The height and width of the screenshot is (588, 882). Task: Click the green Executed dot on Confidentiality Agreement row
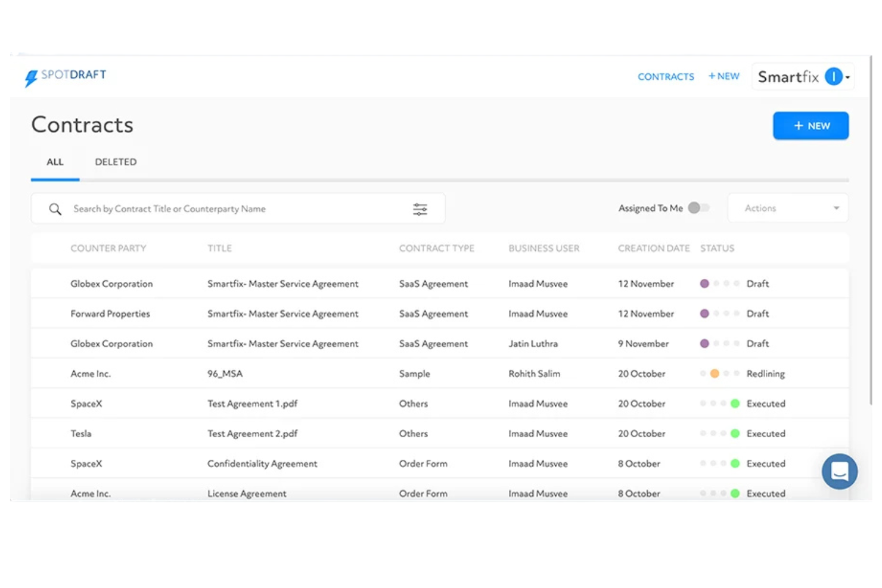pos(735,463)
